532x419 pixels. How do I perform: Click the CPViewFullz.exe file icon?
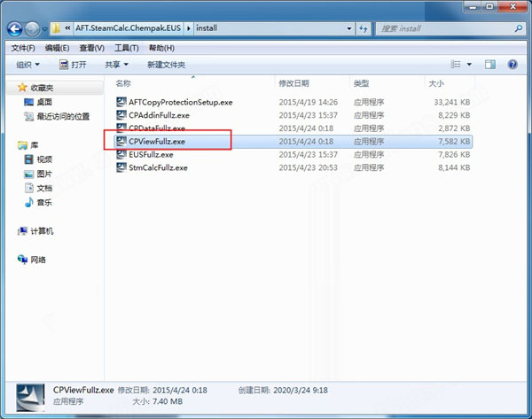121,141
